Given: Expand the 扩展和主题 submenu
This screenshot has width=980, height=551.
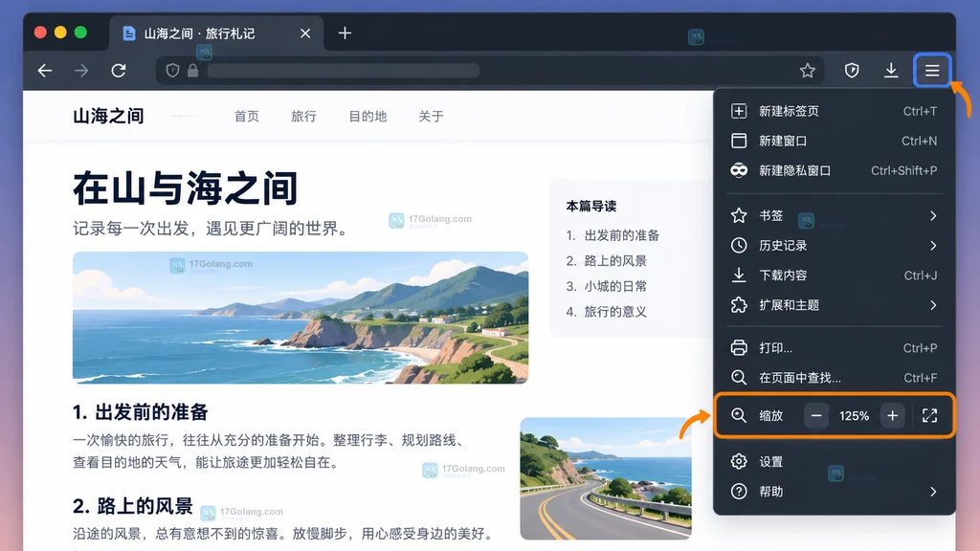Looking at the screenshot, I should tap(834, 305).
